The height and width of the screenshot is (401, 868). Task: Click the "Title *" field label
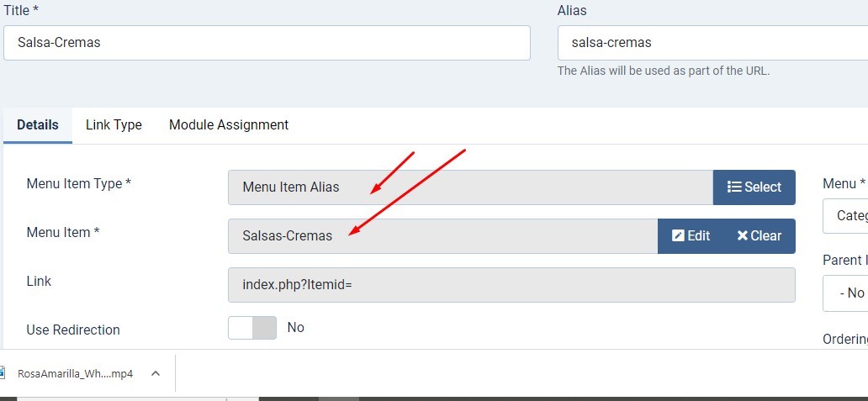(x=21, y=10)
